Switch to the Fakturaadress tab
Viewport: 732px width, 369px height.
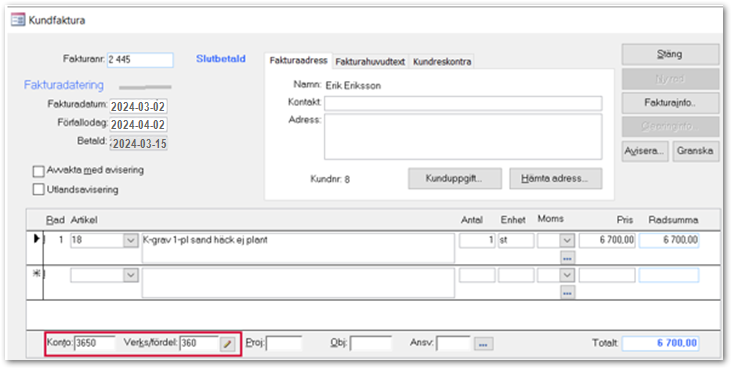pos(298,61)
